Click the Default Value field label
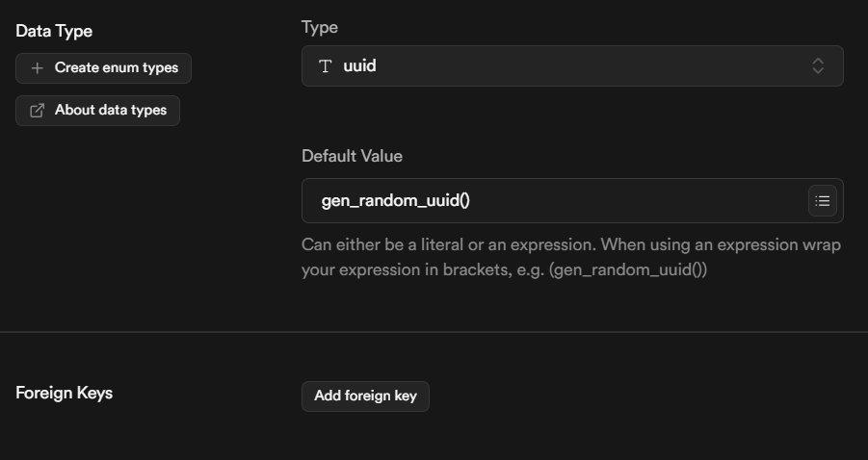This screenshot has width=868, height=460. tap(352, 156)
